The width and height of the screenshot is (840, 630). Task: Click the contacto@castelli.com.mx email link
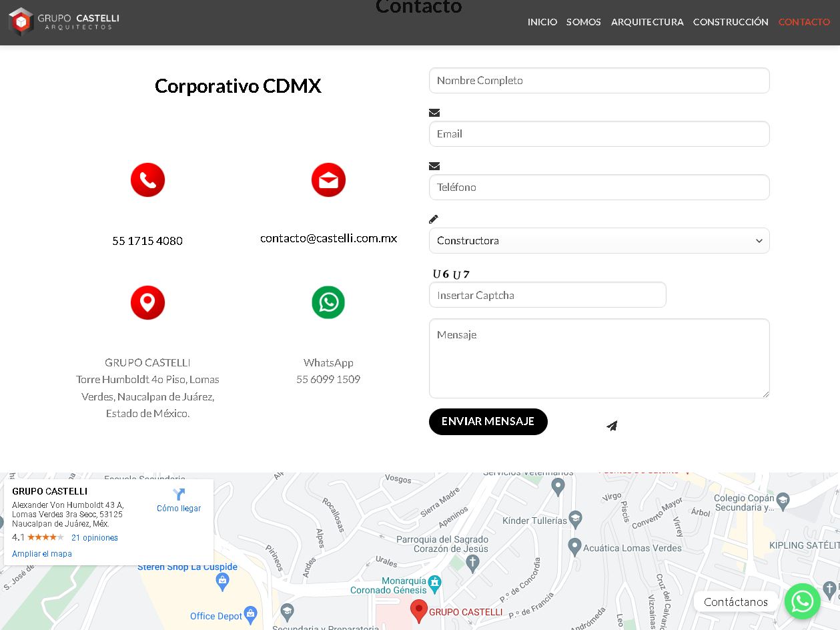(329, 238)
